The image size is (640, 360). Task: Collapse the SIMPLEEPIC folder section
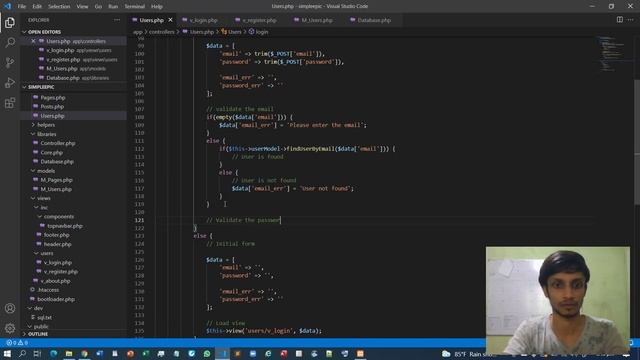(41, 87)
